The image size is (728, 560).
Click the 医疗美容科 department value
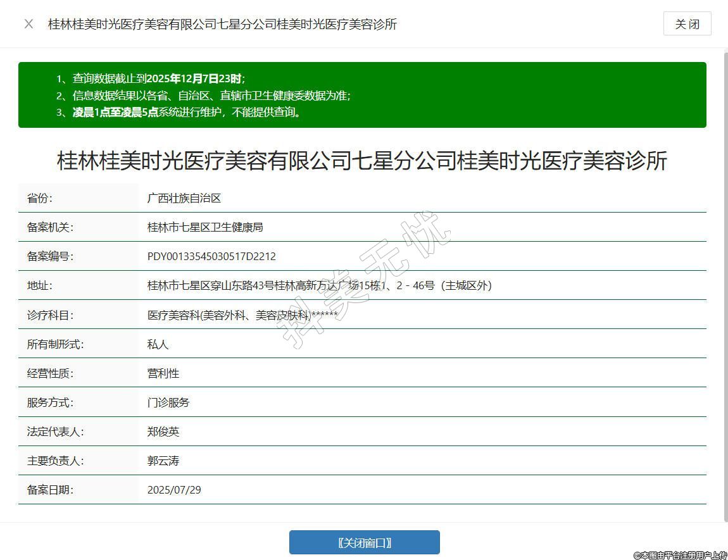[242, 315]
